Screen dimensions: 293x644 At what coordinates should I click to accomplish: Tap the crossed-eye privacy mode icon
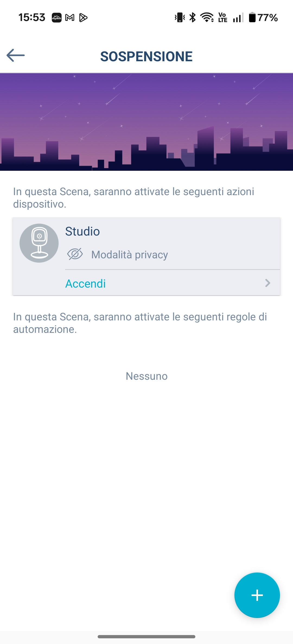click(75, 254)
